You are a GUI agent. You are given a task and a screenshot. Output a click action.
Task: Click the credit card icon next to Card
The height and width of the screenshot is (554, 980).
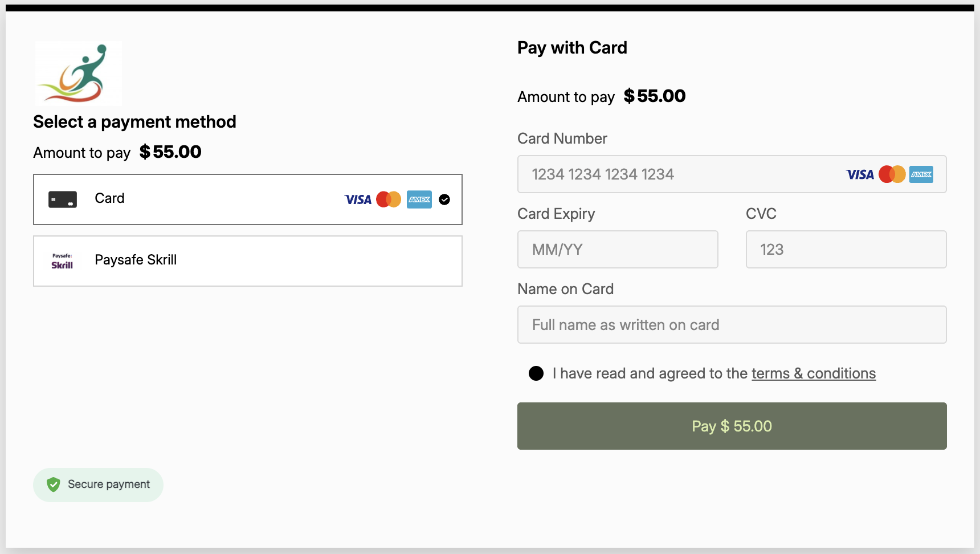click(x=63, y=199)
